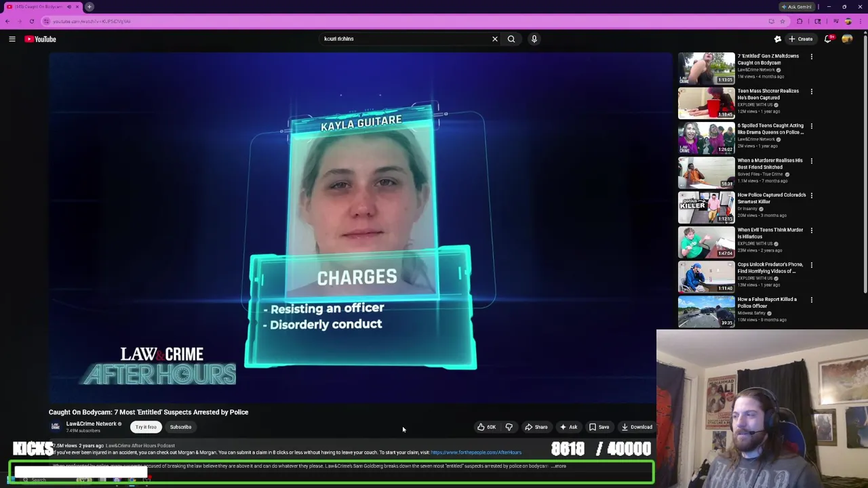The width and height of the screenshot is (868, 488).
Task: Go forward with the browser forward arrow
Action: pyautogui.click(x=20, y=21)
